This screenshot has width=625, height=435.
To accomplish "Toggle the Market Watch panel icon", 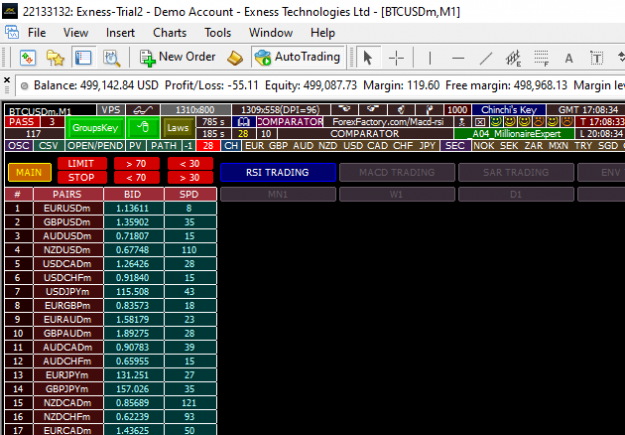I will coord(83,58).
